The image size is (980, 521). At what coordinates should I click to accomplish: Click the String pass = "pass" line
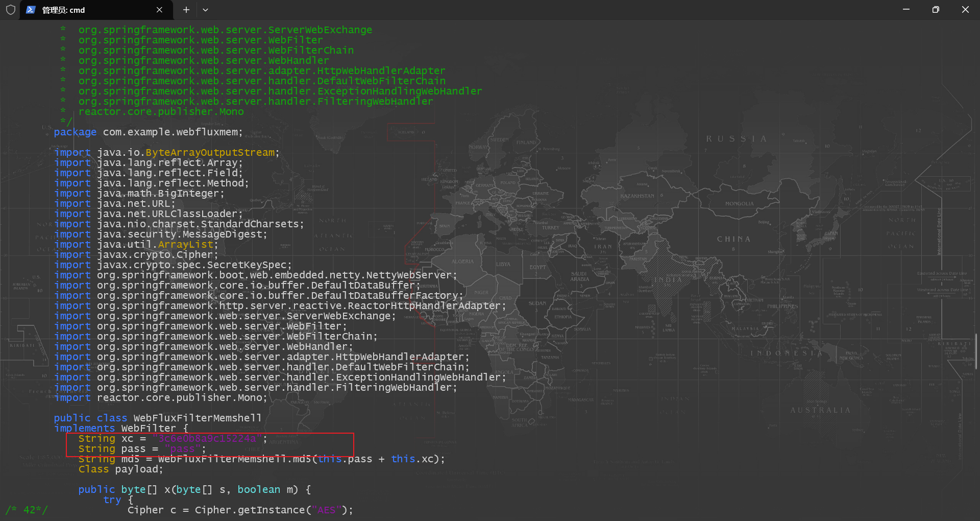click(142, 449)
